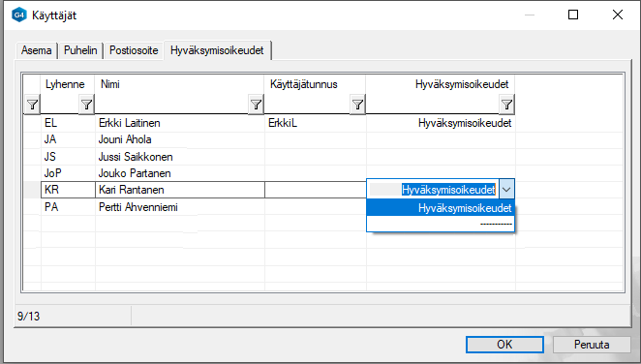This screenshot has height=364, width=641.
Task: Select the JS abbreviation cell
Action: [68, 157]
